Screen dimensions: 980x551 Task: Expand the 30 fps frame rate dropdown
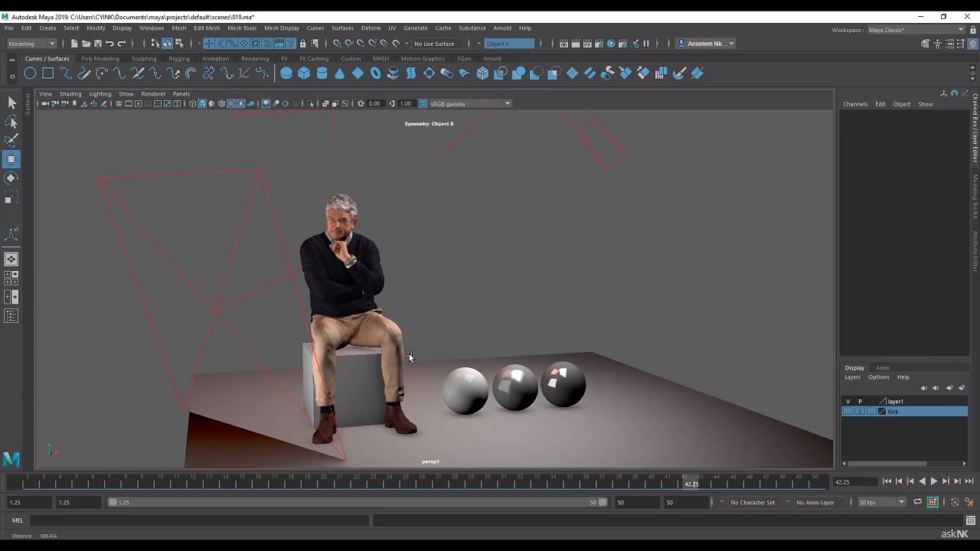click(x=881, y=503)
